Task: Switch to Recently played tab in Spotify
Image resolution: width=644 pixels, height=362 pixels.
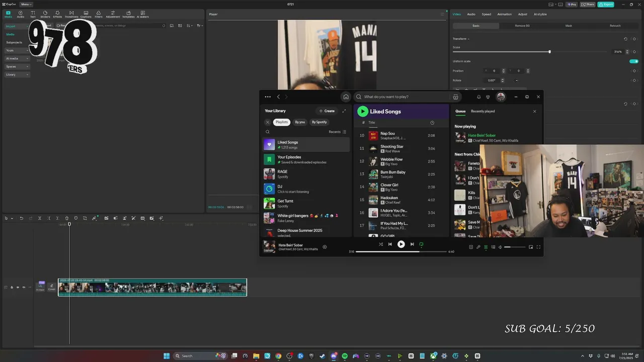Action: tap(482, 111)
